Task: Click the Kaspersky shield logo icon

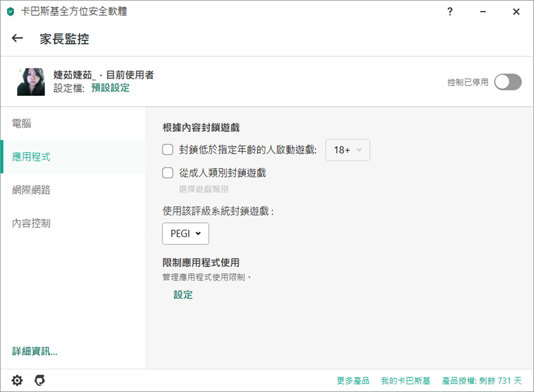Action: 11,12
